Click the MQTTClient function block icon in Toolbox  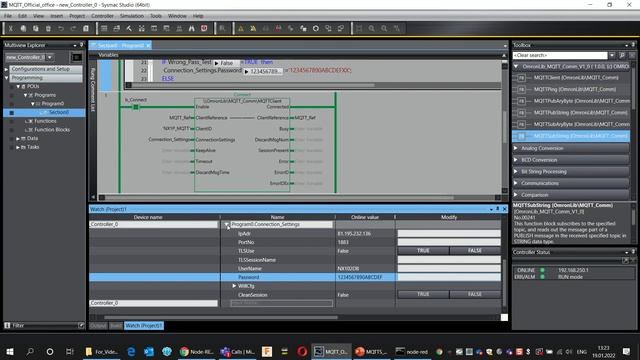click(x=521, y=78)
